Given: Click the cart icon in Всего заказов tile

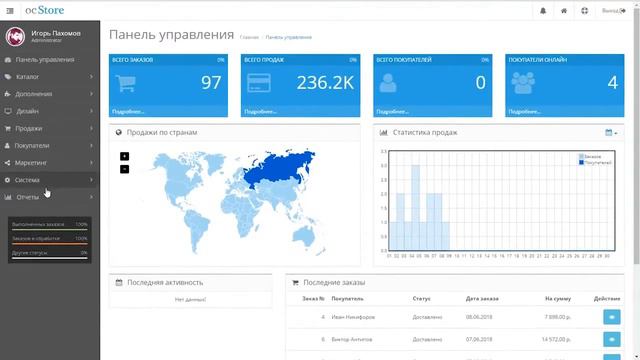Looking at the screenshot, I should click(x=126, y=83).
